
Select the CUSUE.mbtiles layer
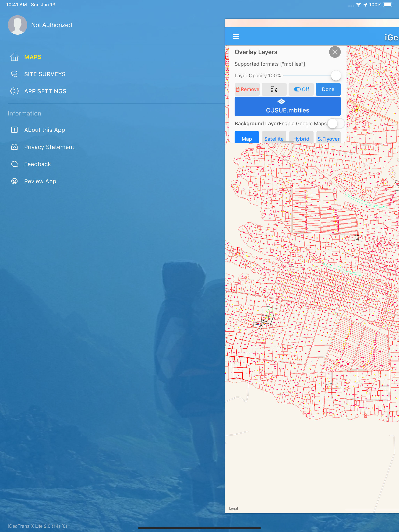[x=287, y=106]
